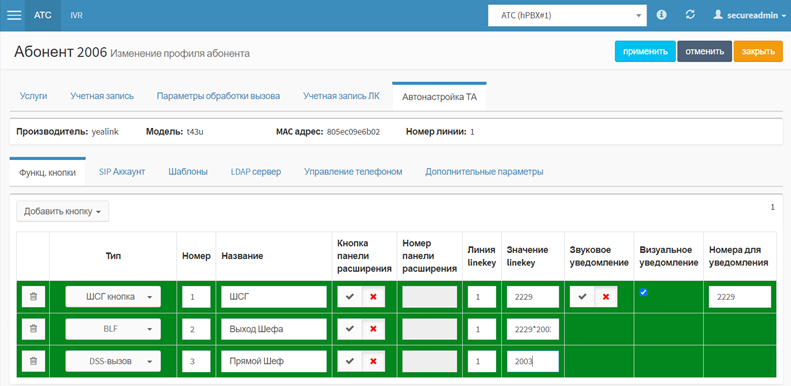Enable expansion panel key for ШСГ row

pos(350,297)
